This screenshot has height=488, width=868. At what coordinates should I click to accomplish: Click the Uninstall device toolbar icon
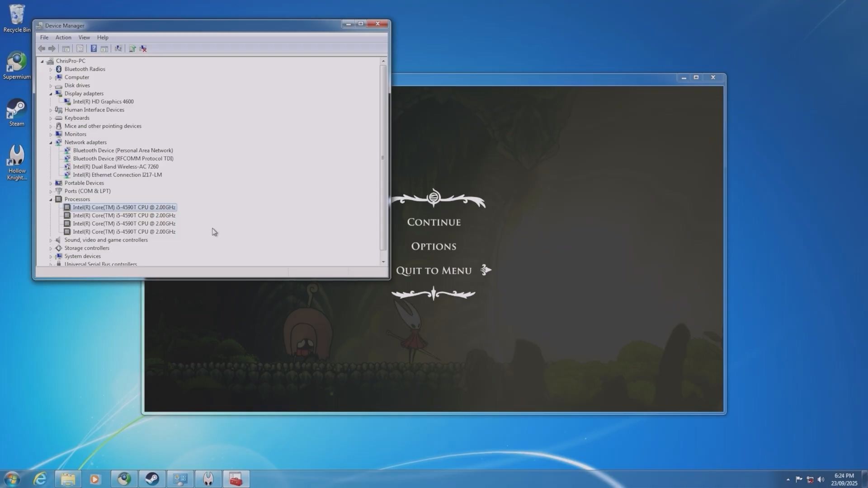(x=143, y=49)
